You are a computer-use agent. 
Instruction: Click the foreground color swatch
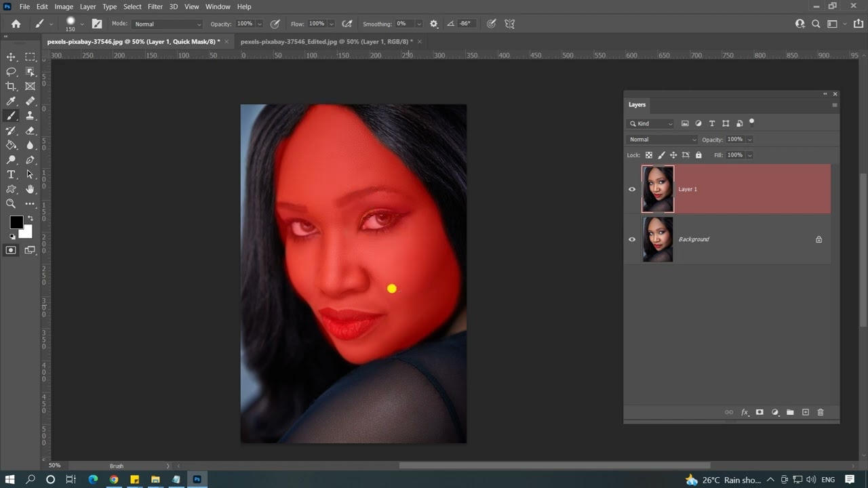point(16,222)
